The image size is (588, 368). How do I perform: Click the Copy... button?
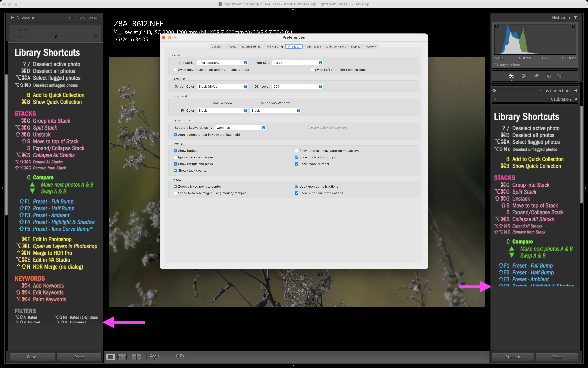32,357
